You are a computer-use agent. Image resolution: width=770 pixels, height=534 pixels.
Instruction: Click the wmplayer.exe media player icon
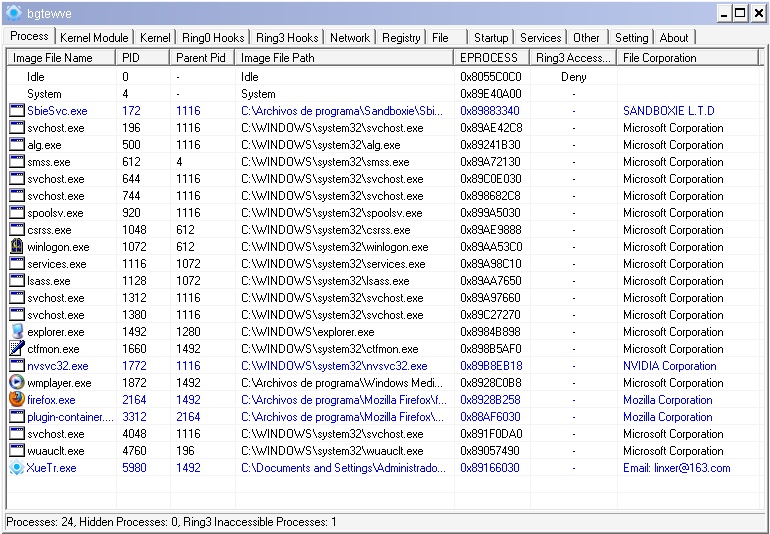point(17,382)
